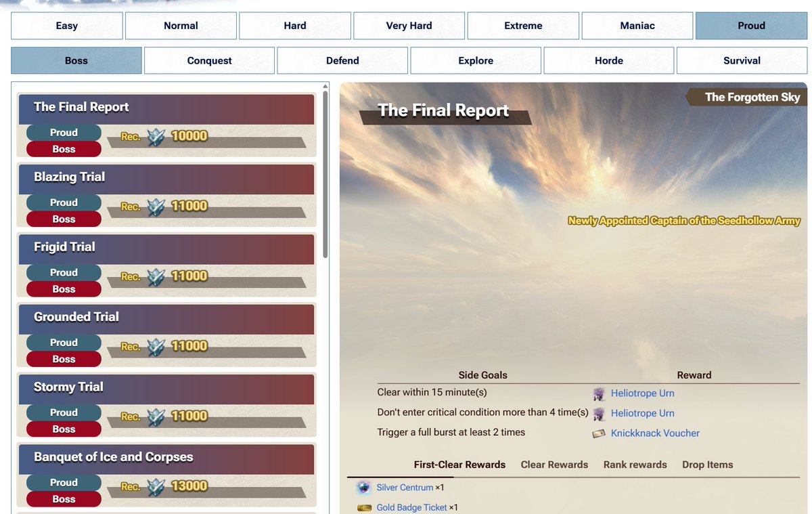Select the Stormy Trial quest card
The height and width of the screenshot is (514, 812).
pos(166,405)
